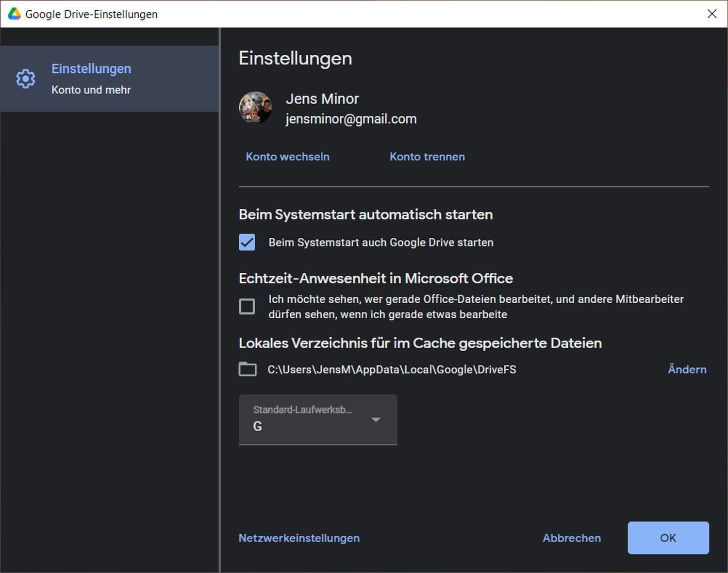
Task: Click Ändern to change cache directory
Action: tap(687, 369)
